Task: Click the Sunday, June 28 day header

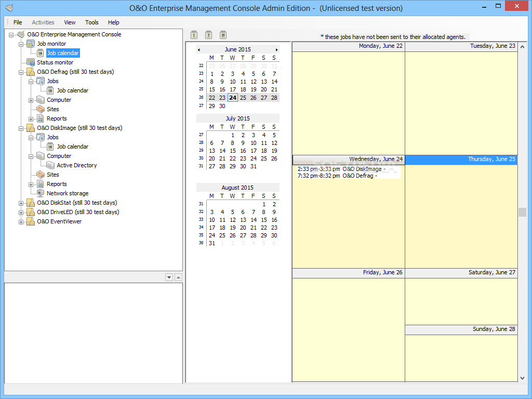Action: [461, 329]
